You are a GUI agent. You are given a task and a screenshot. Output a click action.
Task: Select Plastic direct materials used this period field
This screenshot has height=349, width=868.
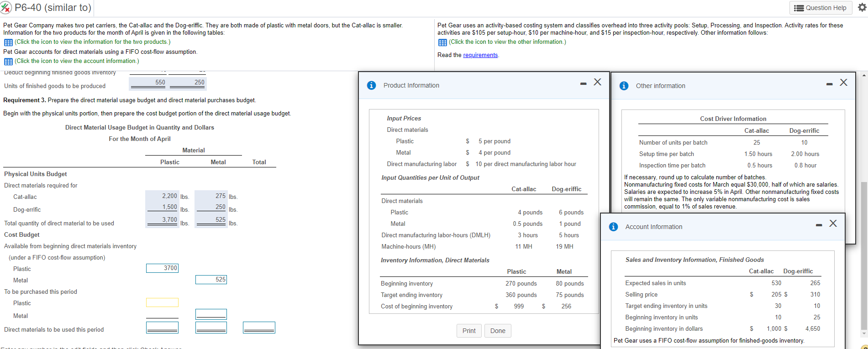click(x=162, y=328)
